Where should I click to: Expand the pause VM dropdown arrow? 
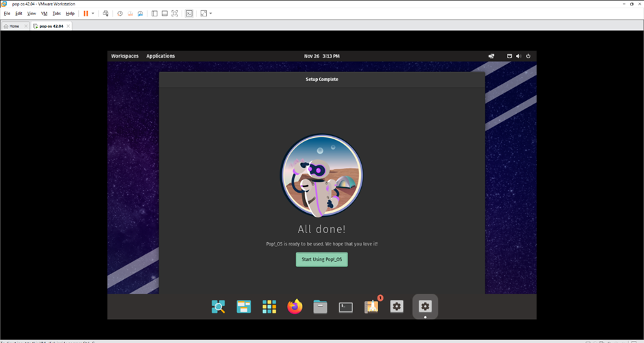93,14
